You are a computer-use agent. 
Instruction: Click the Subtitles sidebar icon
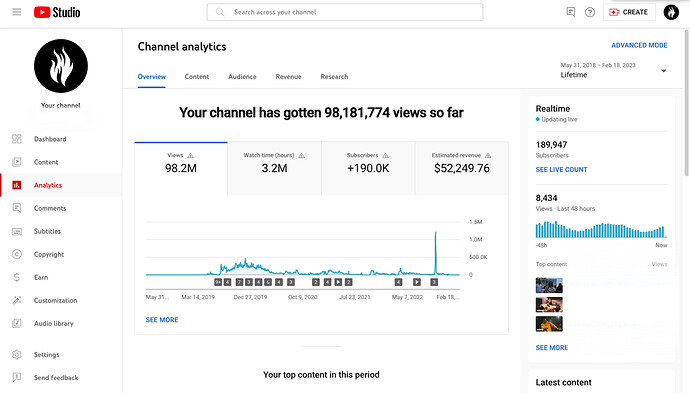coord(17,231)
